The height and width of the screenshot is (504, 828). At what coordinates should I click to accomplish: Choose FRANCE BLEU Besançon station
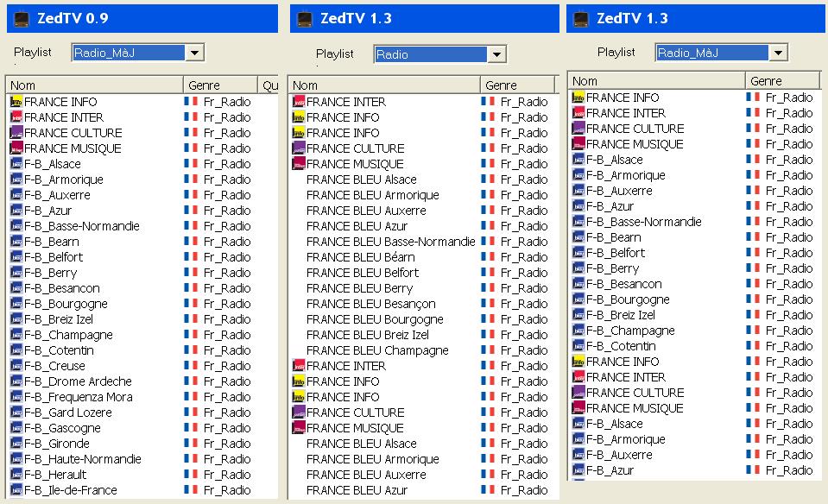370,304
